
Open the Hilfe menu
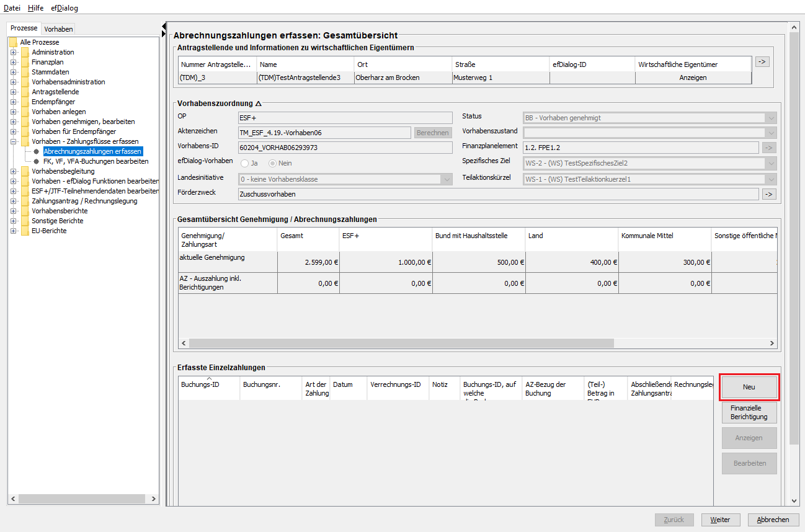(35, 8)
